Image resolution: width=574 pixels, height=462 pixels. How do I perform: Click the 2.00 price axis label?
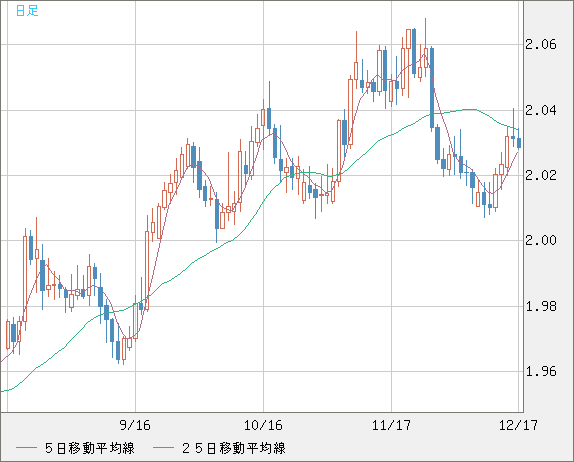click(541, 241)
